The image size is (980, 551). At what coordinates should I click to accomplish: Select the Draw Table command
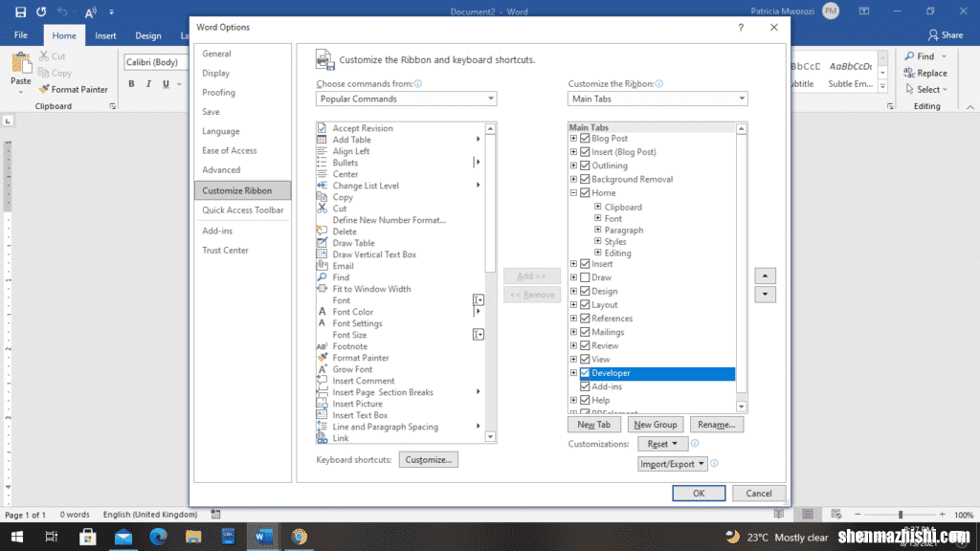click(x=353, y=243)
